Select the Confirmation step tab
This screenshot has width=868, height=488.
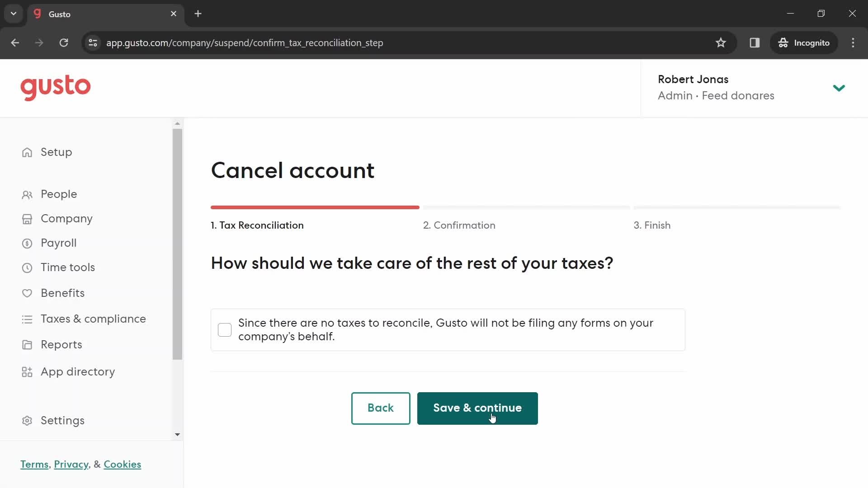(459, 225)
